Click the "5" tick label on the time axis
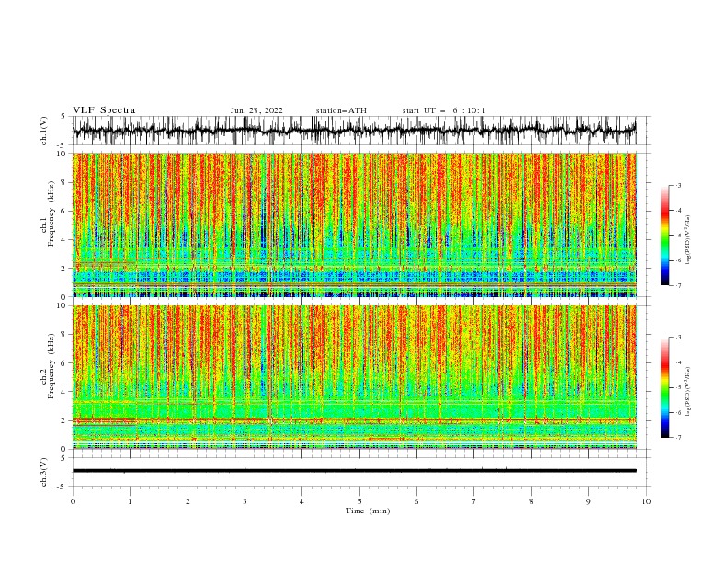Image resolution: width=728 pixels, height=563 pixels. pyautogui.click(x=359, y=501)
